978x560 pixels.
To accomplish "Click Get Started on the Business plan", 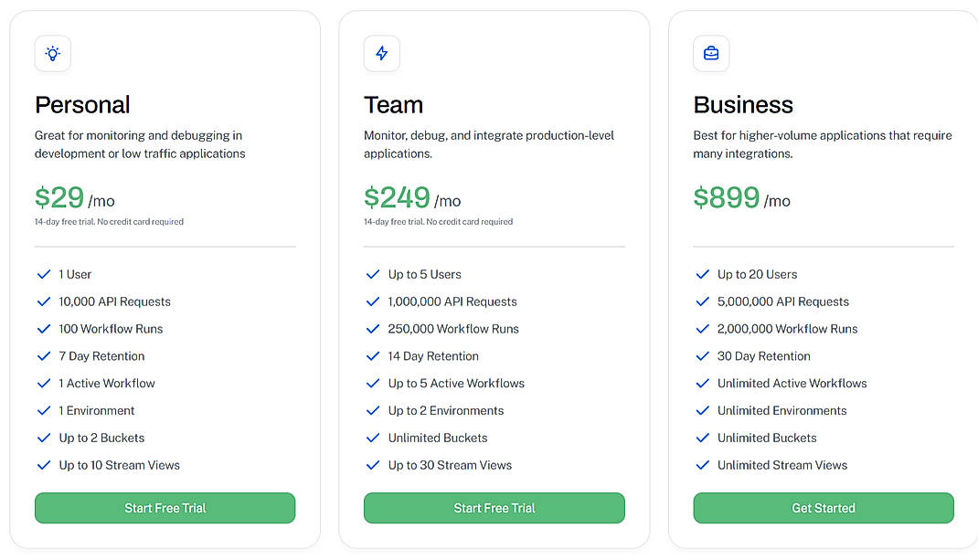I will pyautogui.click(x=823, y=508).
